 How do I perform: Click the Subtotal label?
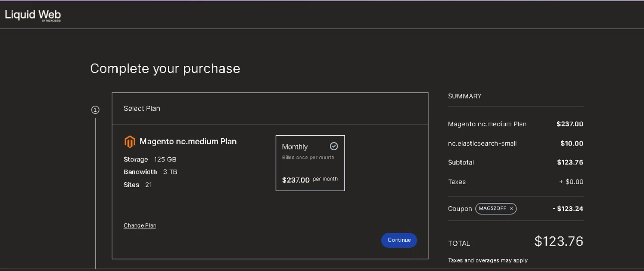click(x=461, y=162)
